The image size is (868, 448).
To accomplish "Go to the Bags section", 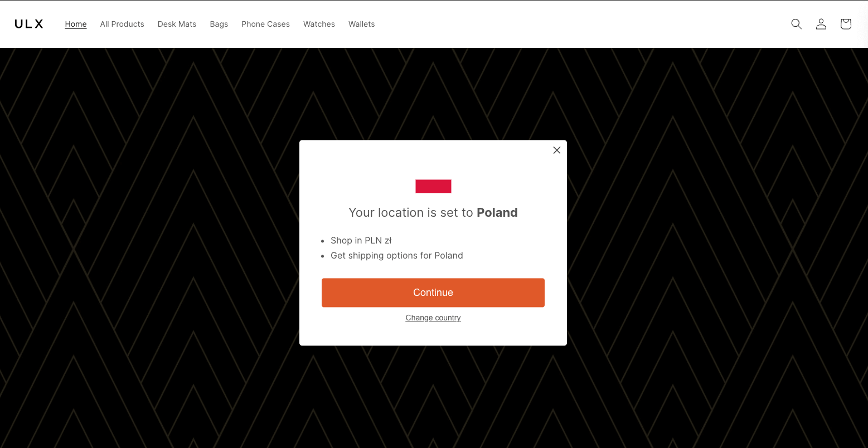I will click(219, 24).
